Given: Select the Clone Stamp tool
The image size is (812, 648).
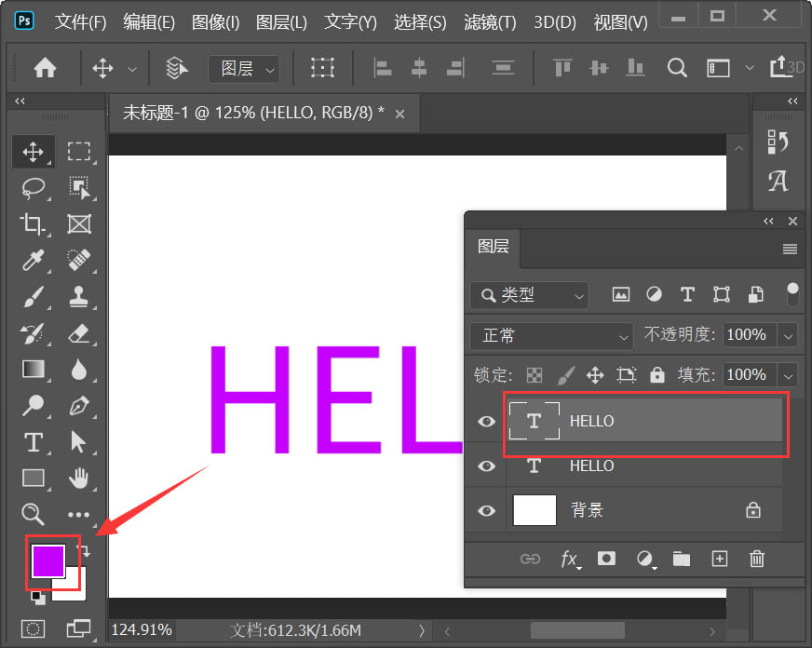Looking at the screenshot, I should click(x=79, y=297).
